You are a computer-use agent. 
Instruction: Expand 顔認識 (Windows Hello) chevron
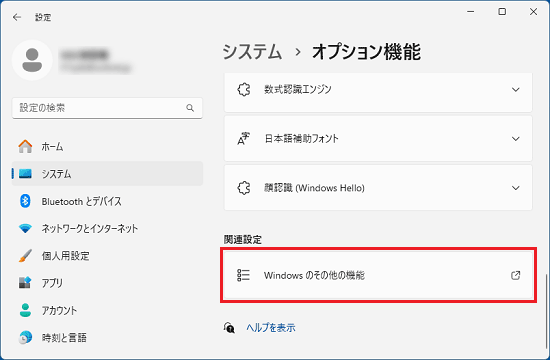(x=516, y=188)
